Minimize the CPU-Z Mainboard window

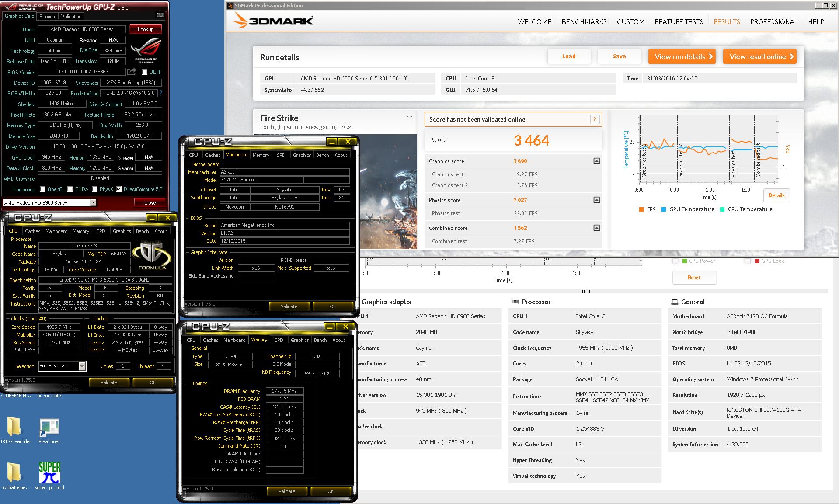(332, 142)
